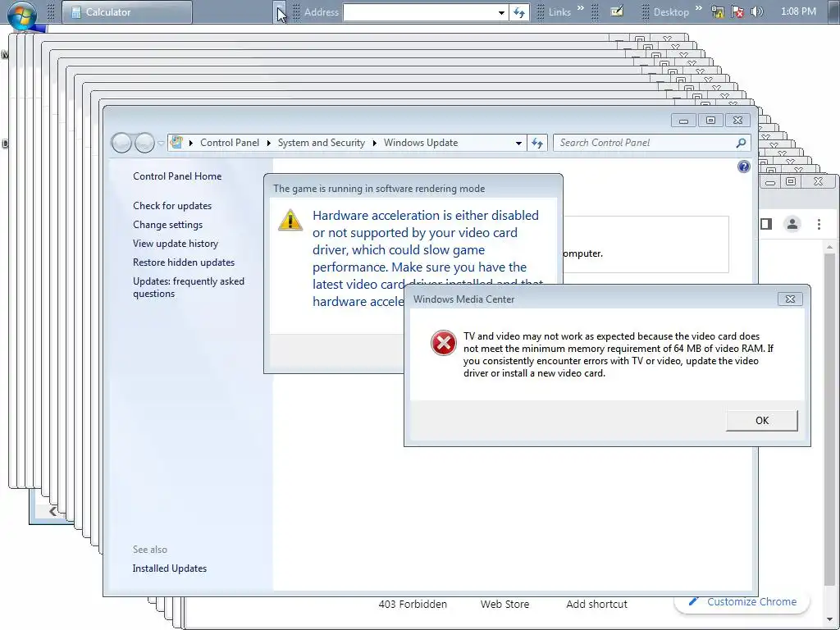Maximize the Windows Update window
This screenshot has height=630, width=840.
pyautogui.click(x=710, y=121)
